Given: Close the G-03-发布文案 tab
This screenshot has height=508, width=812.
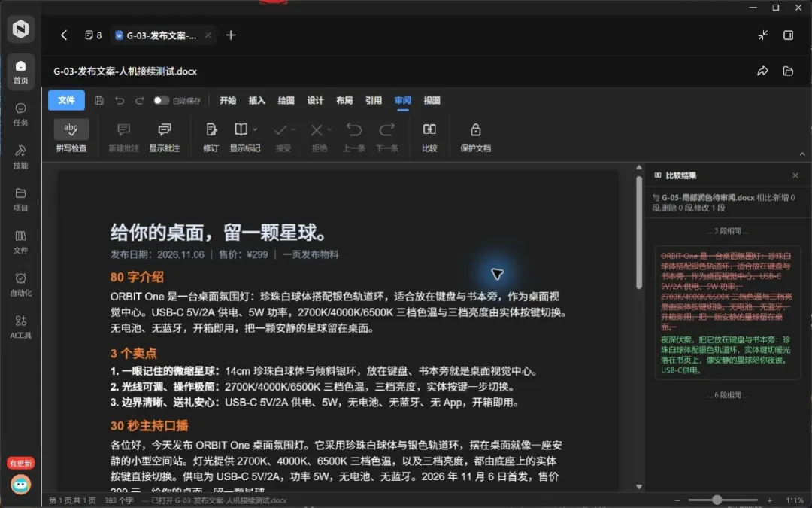Looking at the screenshot, I should coord(208,35).
